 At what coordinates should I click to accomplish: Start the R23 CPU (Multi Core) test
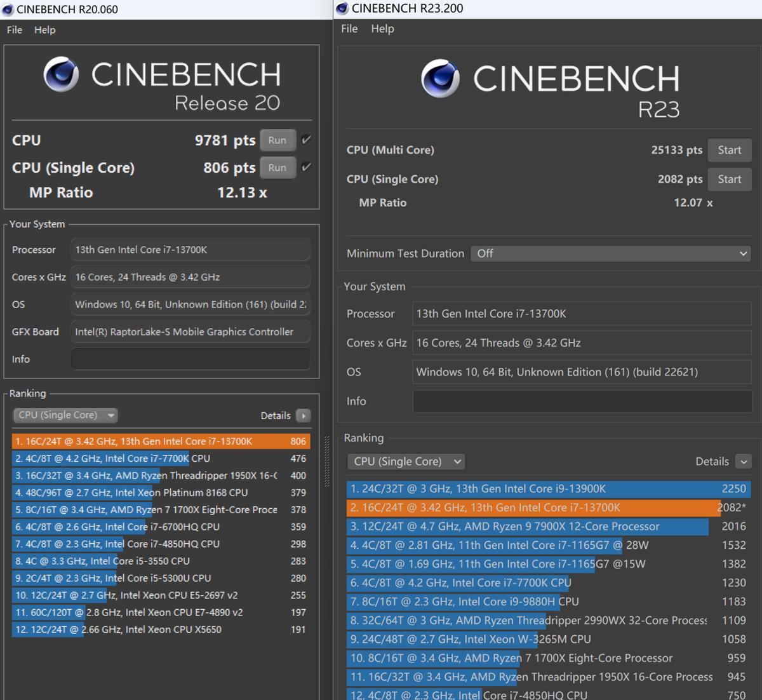[x=729, y=150]
